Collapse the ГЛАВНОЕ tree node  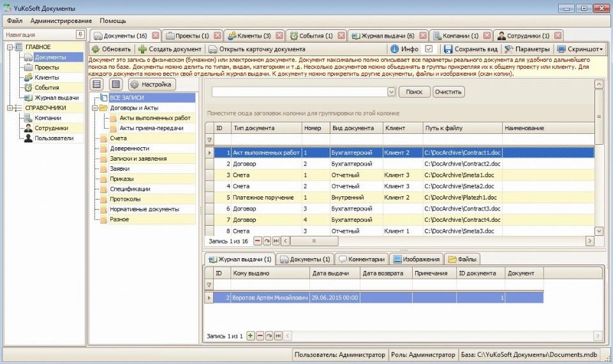click(x=10, y=47)
